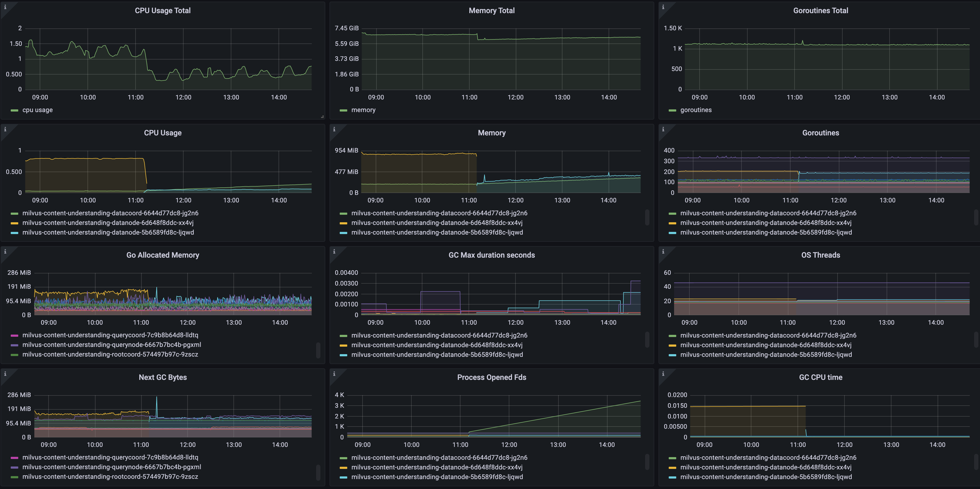Click info icon of per-pod CPU Usage panel

(x=5, y=129)
